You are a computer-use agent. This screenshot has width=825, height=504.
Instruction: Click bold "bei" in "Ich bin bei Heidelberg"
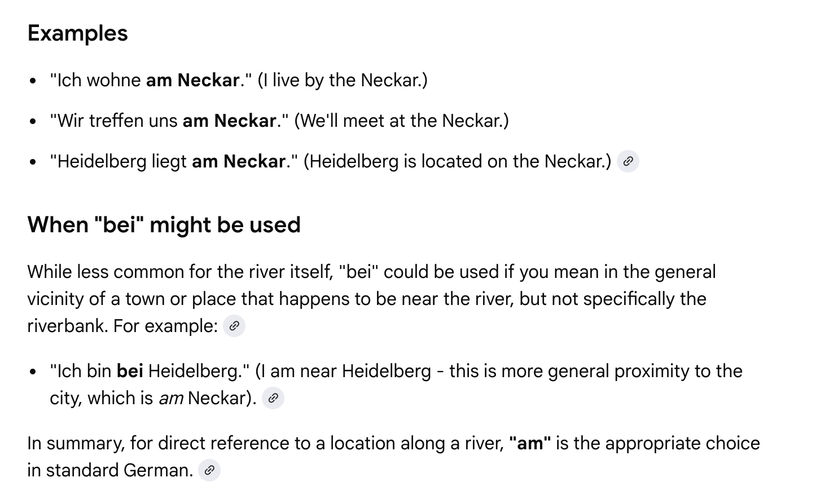click(130, 371)
